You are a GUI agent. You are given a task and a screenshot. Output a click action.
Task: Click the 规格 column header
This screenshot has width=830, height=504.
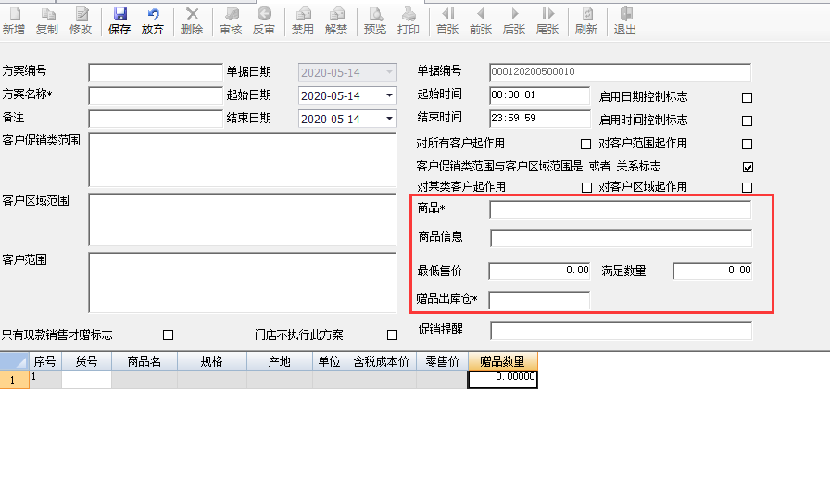212,361
